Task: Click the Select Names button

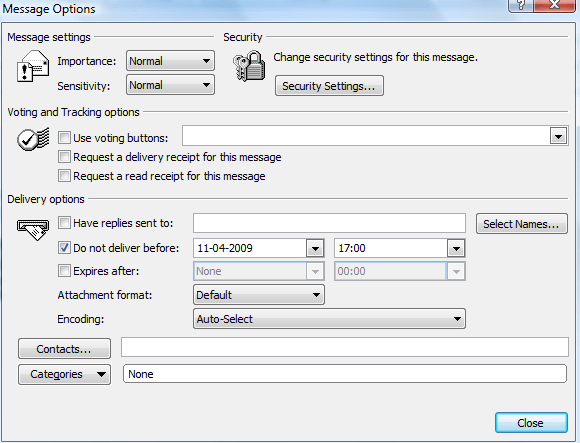Action: (x=522, y=224)
